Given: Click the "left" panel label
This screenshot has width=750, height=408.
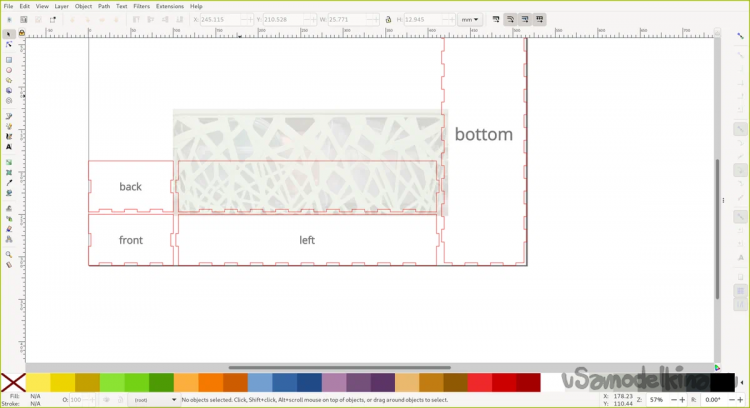Looking at the screenshot, I should pos(307,240).
